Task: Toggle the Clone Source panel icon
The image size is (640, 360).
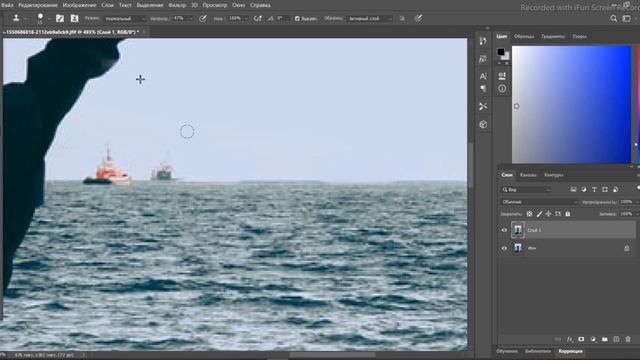Action: [74, 18]
